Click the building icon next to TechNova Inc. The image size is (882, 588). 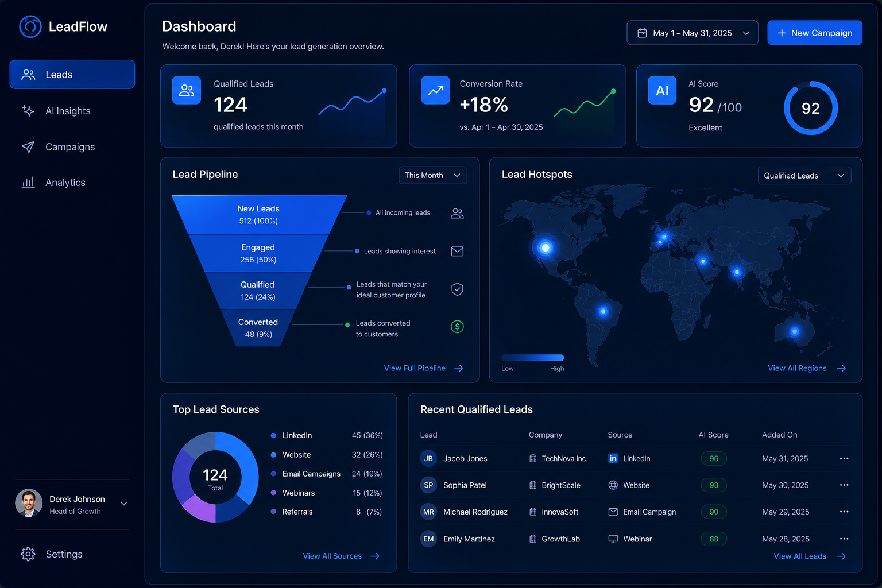point(533,458)
